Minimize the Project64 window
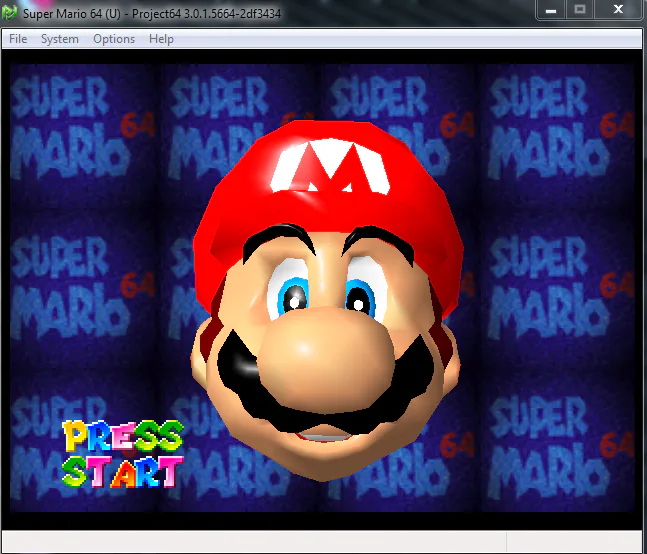The height and width of the screenshot is (554, 647). (x=551, y=9)
